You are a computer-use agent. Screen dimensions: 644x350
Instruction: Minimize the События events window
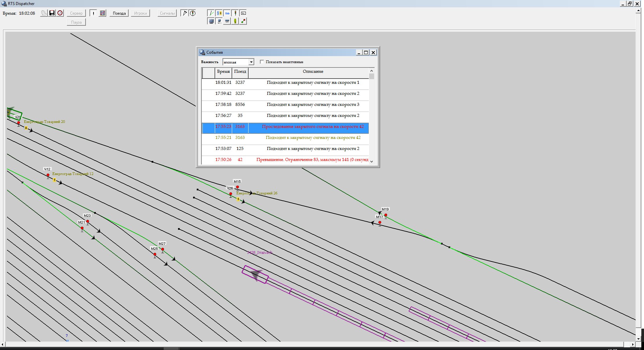tap(359, 52)
